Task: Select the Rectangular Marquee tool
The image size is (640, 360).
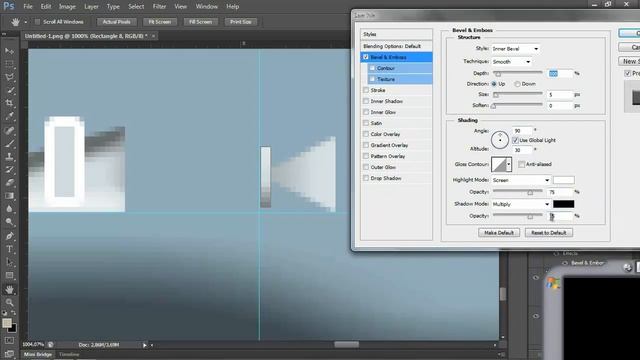Action: pos(9,64)
